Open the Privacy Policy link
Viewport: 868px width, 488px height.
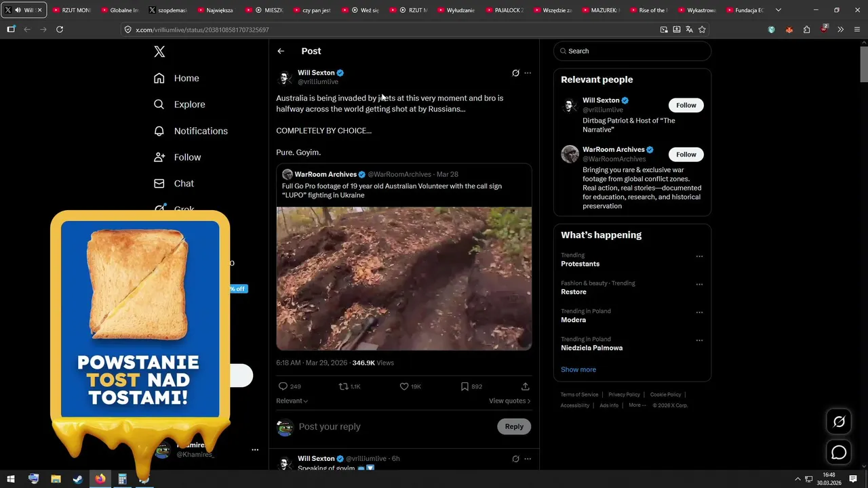[624, 394]
